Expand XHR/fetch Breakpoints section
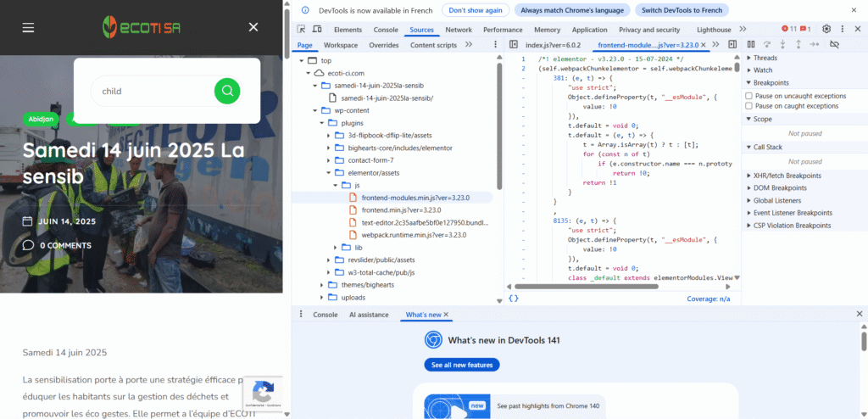This screenshot has height=419, width=868. pos(787,176)
